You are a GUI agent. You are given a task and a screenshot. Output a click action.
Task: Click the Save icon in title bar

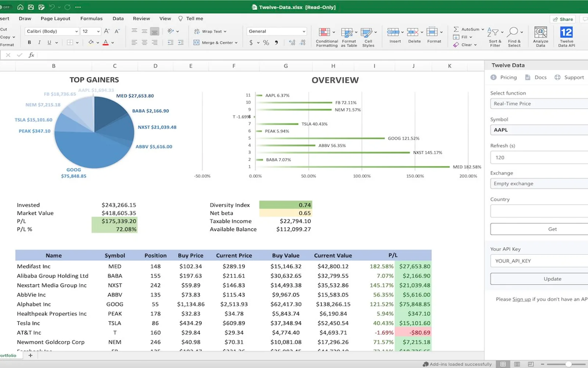click(31, 7)
